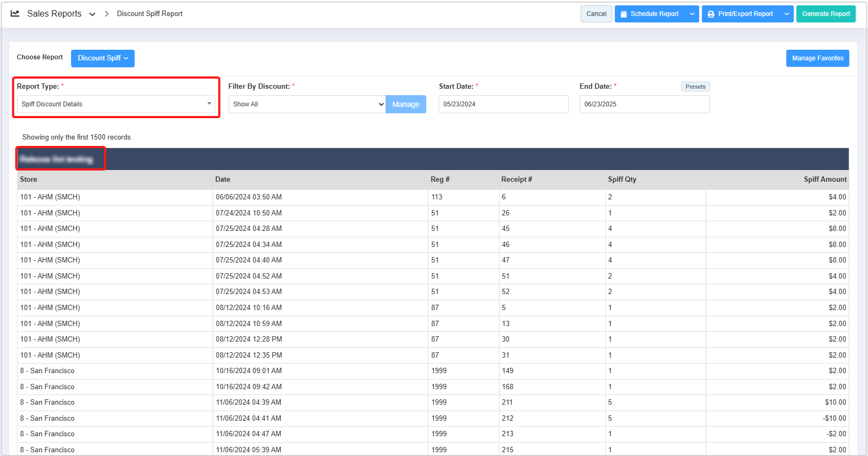Sort by the Store column header
Image resolution: width=868 pixels, height=456 pixels.
click(29, 180)
